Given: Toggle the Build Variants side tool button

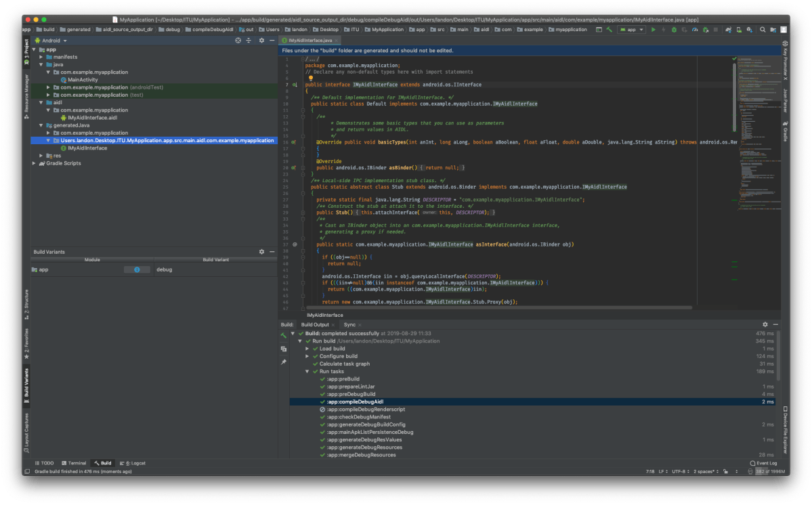Looking at the screenshot, I should (x=26, y=385).
